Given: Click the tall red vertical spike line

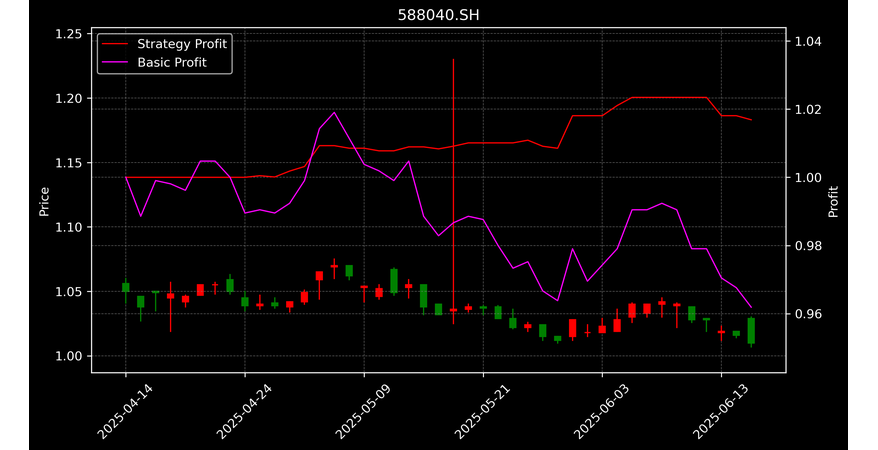Looking at the screenshot, I should point(453,190).
